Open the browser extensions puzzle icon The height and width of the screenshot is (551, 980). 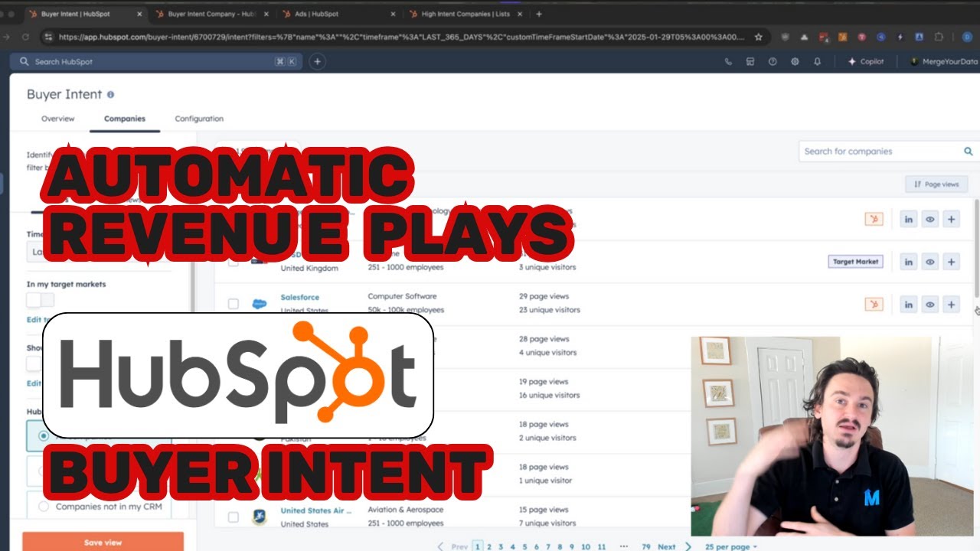coord(937,37)
